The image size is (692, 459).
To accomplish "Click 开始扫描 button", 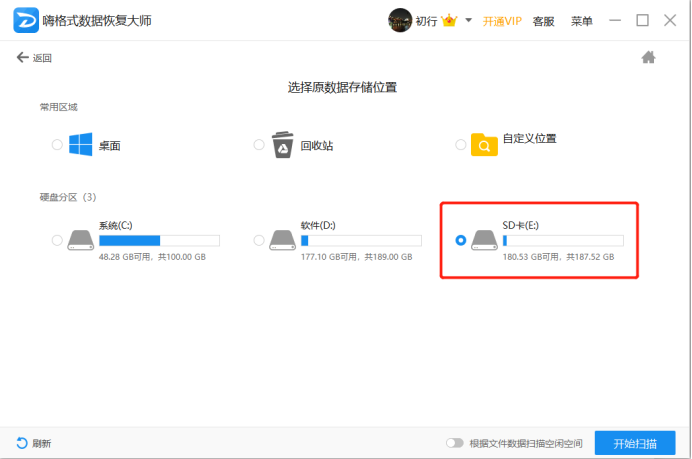I will (x=635, y=443).
